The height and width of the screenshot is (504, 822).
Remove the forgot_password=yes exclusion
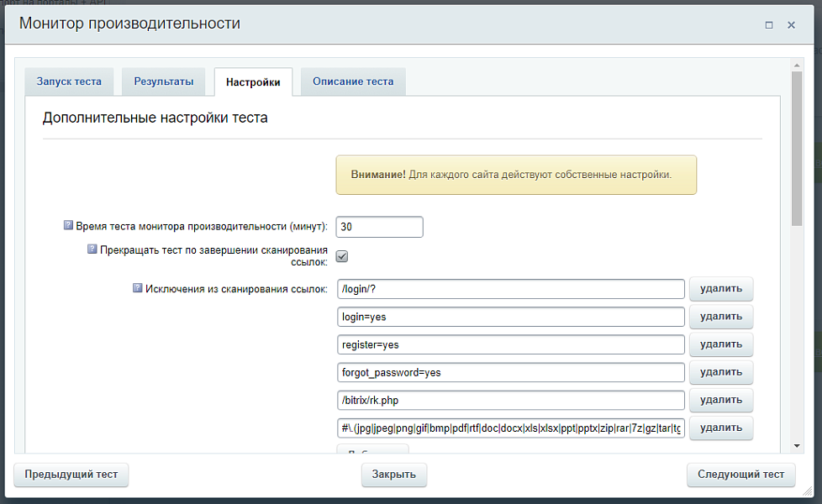tap(720, 372)
